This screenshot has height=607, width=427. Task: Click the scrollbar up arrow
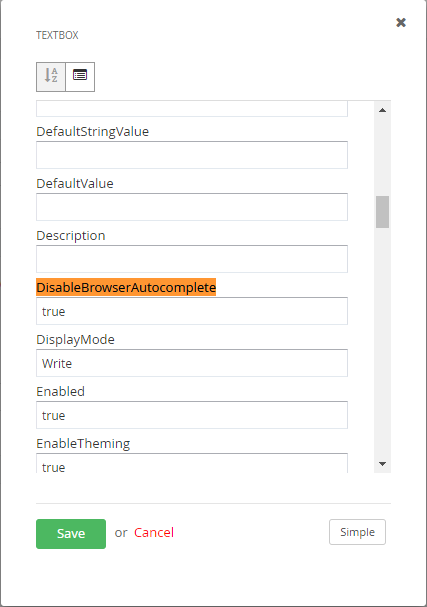[x=382, y=110]
